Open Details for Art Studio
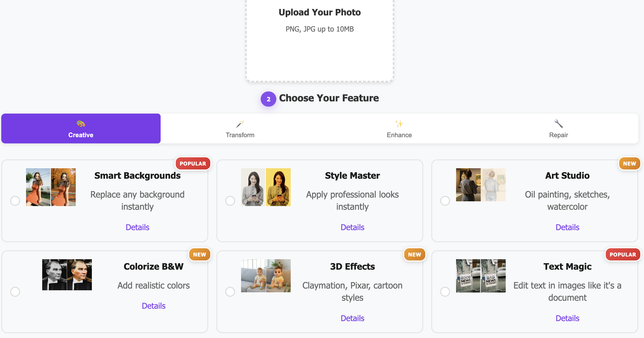 point(567,227)
